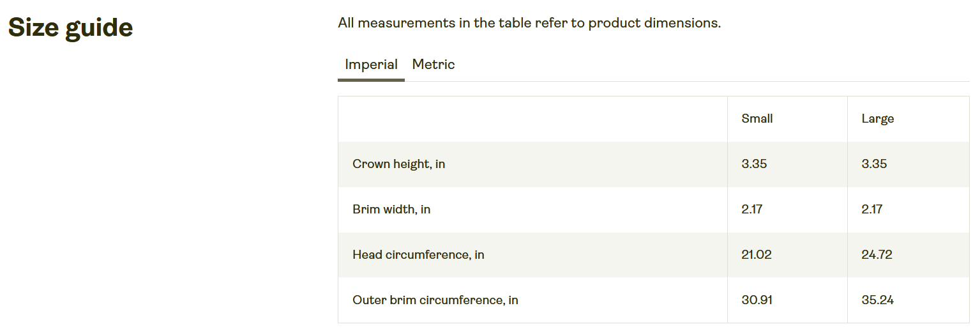Click Small outer brim value 30.91
This screenshot has height=331, width=980.
tap(757, 300)
